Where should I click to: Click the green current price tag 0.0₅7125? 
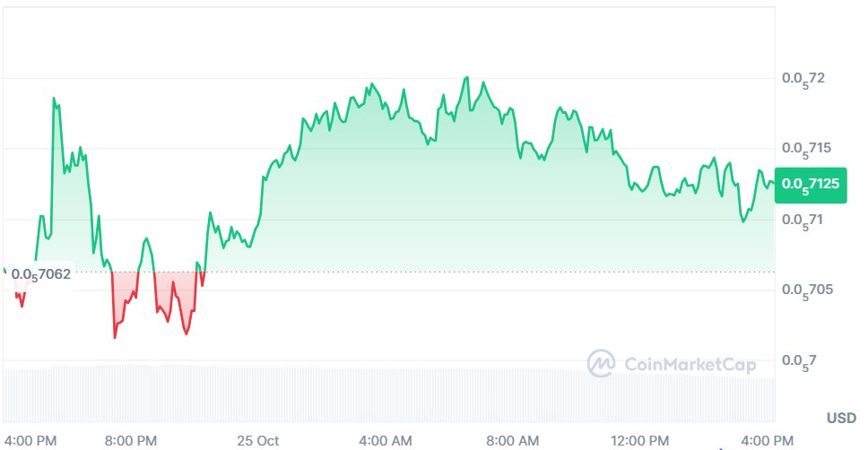click(x=810, y=184)
